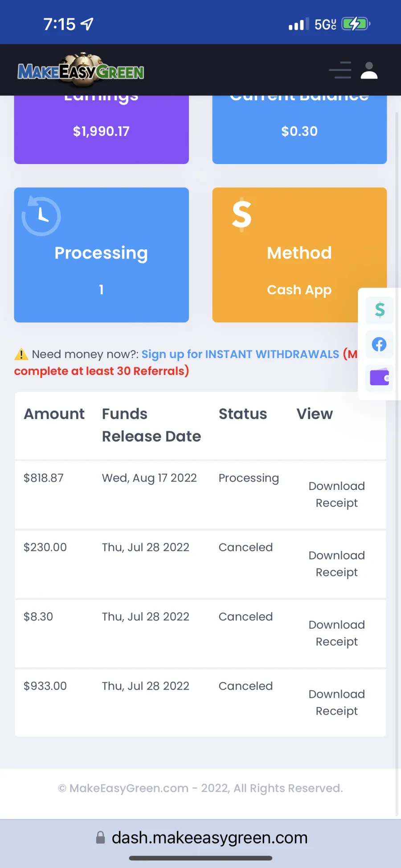Download Receipt for the $933.00 withdrawal

coord(337,703)
